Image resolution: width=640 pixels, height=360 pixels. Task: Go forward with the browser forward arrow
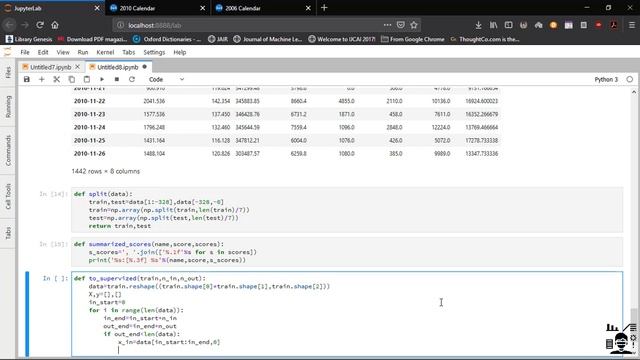(24, 25)
